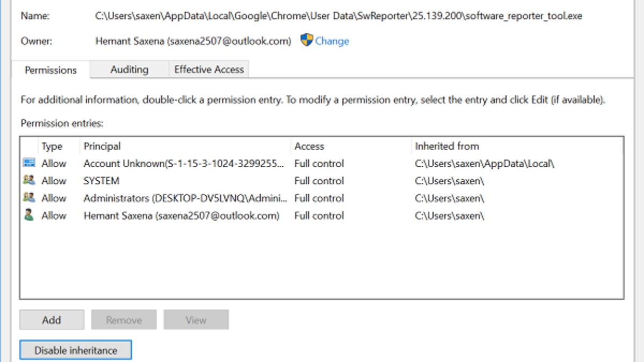Open the Effective Access tab
This screenshot has width=644, height=362.
coord(209,69)
